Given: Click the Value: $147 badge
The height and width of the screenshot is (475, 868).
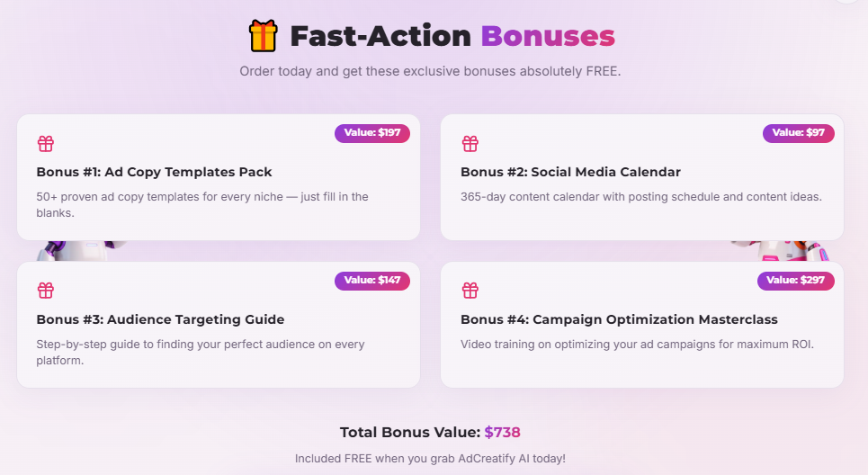Looking at the screenshot, I should [372, 281].
